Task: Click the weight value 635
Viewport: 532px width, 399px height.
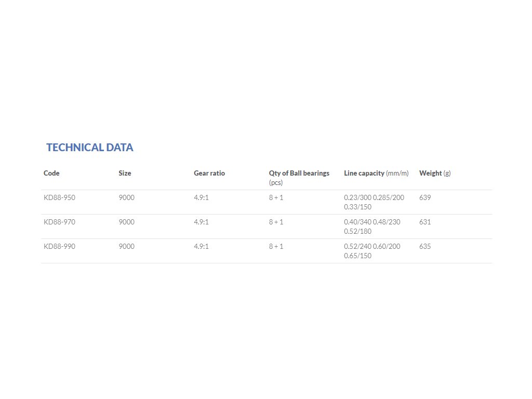Action: click(425, 247)
